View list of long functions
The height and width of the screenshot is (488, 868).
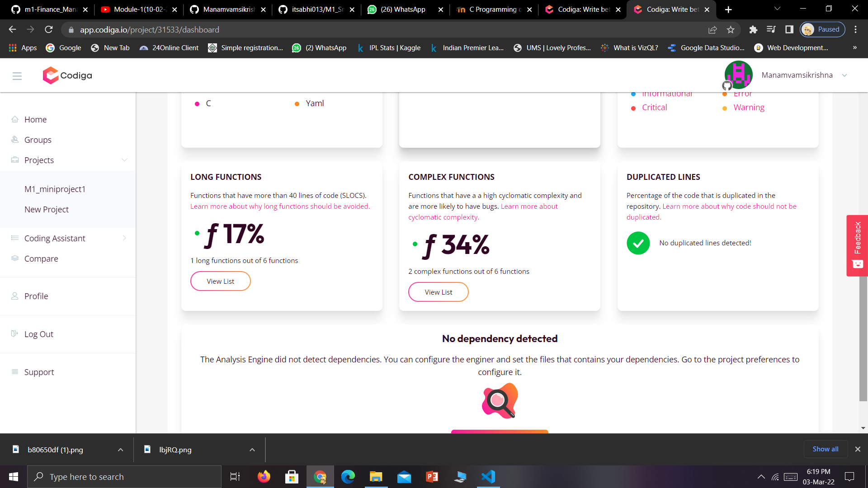click(x=221, y=281)
